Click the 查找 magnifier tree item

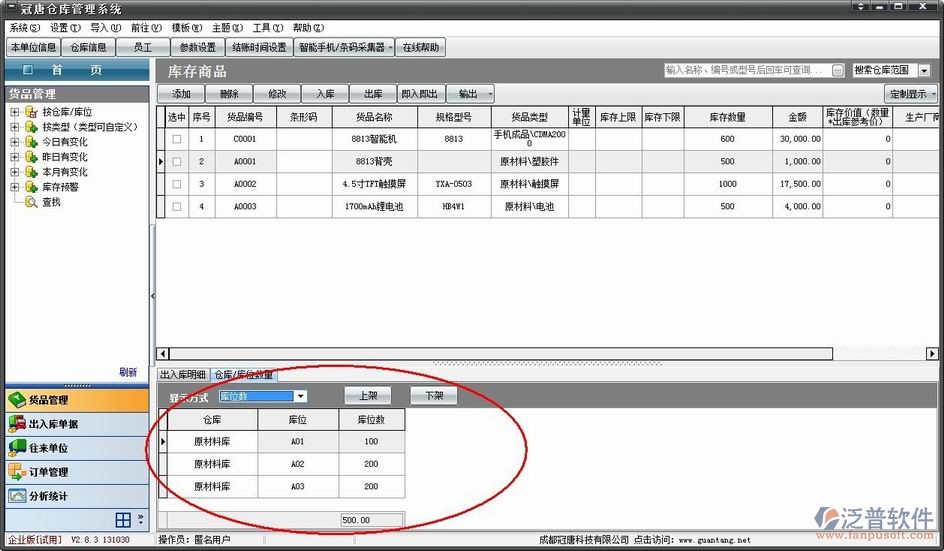50,203
